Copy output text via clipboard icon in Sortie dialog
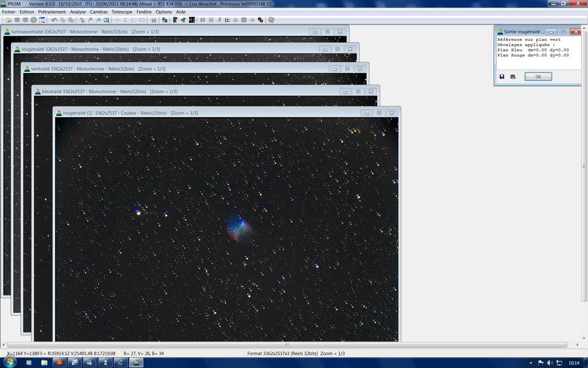588x368 pixels. pyautogui.click(x=513, y=76)
